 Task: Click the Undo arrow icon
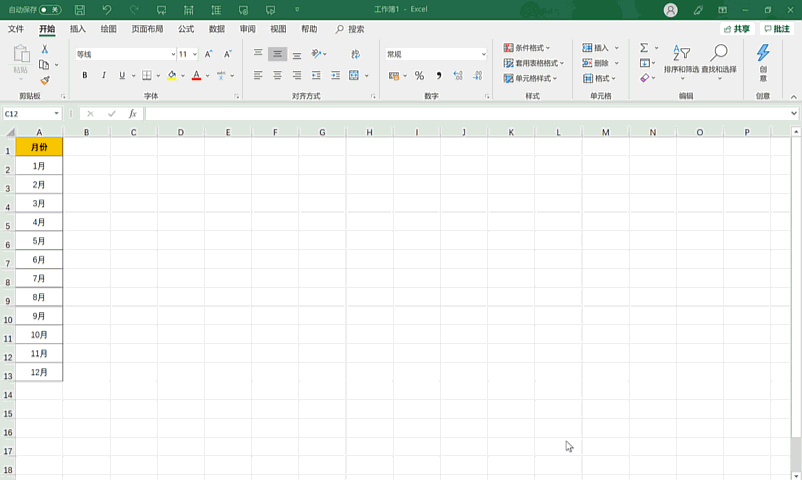106,10
